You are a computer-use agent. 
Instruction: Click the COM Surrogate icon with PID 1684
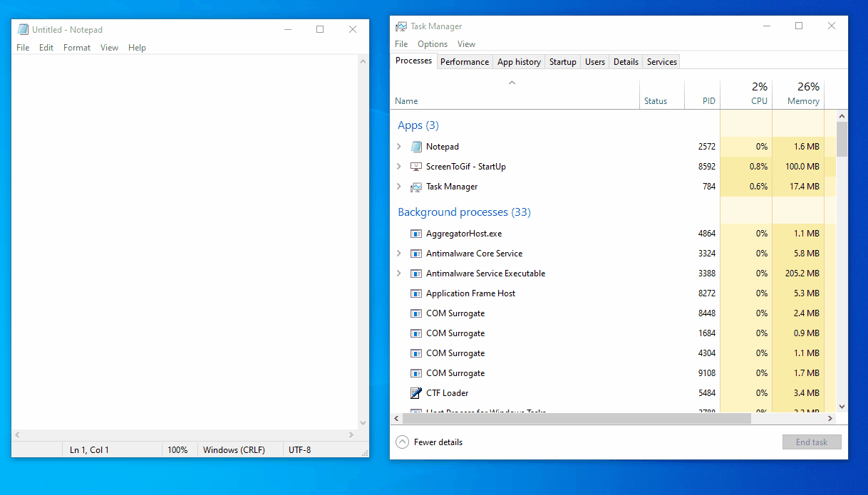click(417, 333)
